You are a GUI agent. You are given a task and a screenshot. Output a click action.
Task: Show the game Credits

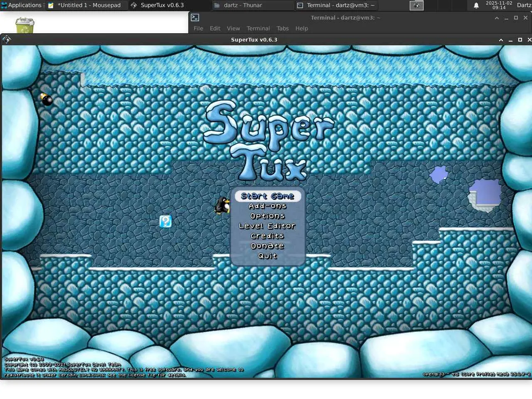click(x=267, y=236)
